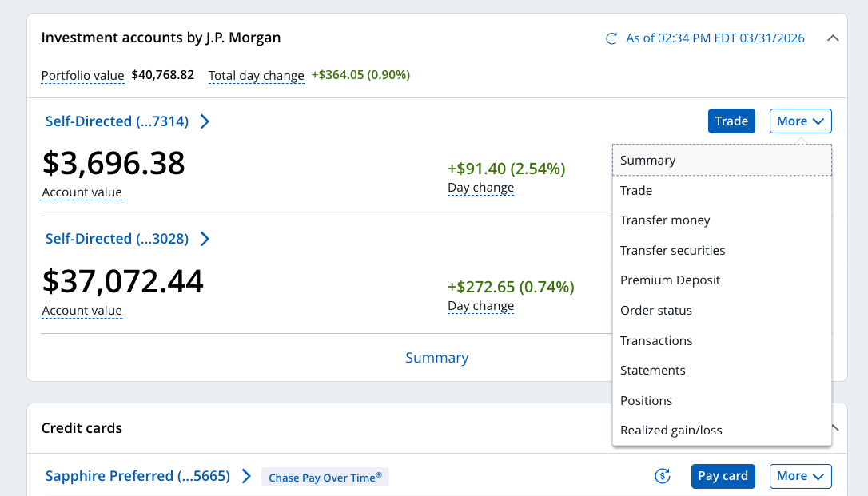868x496 pixels.
Task: Collapse the Credit cards section chevron
Action: [835, 428]
